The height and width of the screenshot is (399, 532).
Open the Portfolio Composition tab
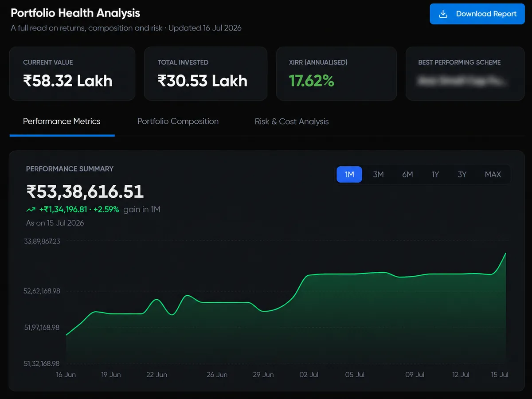pos(178,121)
